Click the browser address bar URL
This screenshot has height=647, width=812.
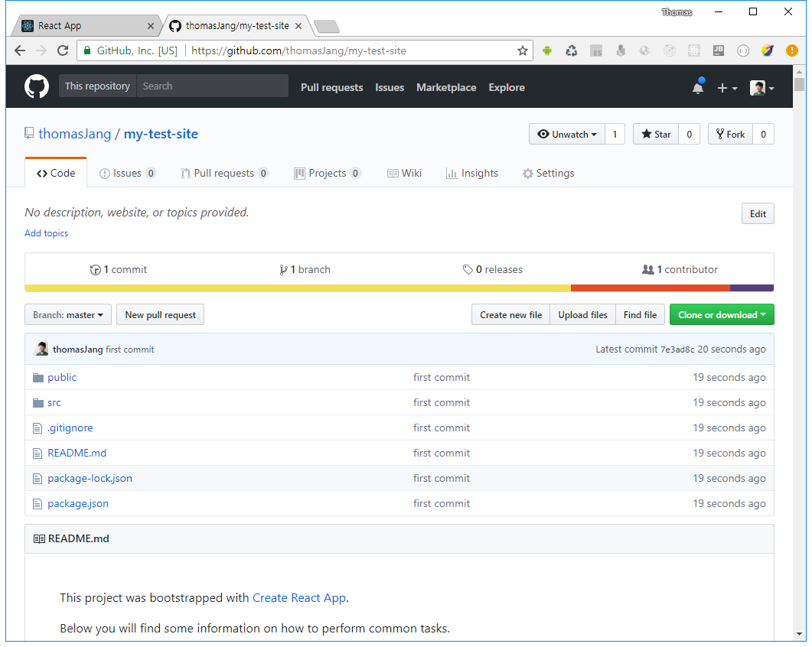click(298, 50)
